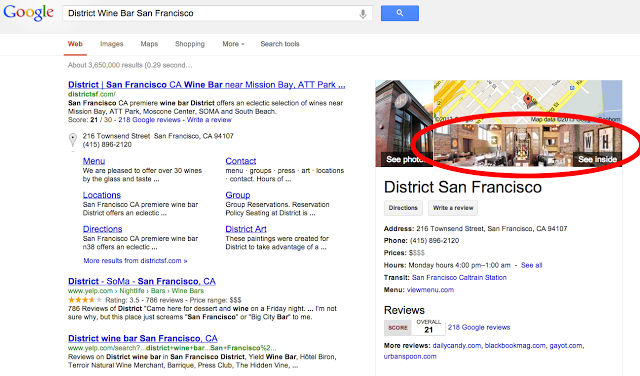Open the Contact sitelink
This screenshot has height=376, width=640.
coord(241,161)
